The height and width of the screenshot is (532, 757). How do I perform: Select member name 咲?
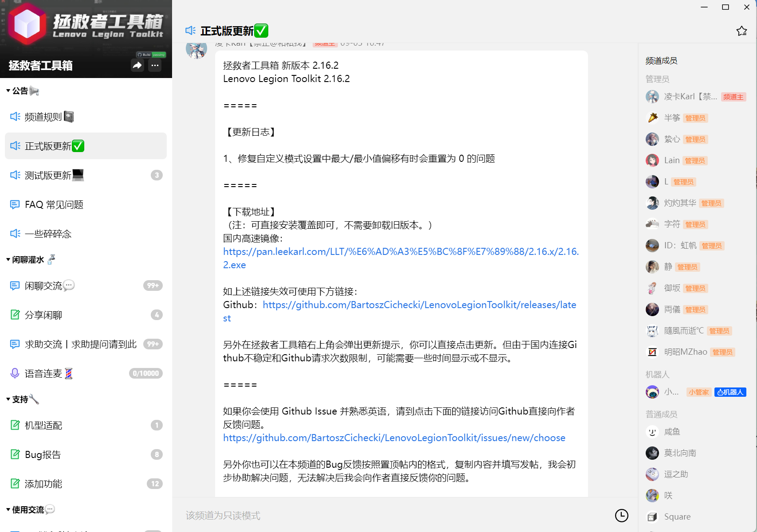pos(668,496)
